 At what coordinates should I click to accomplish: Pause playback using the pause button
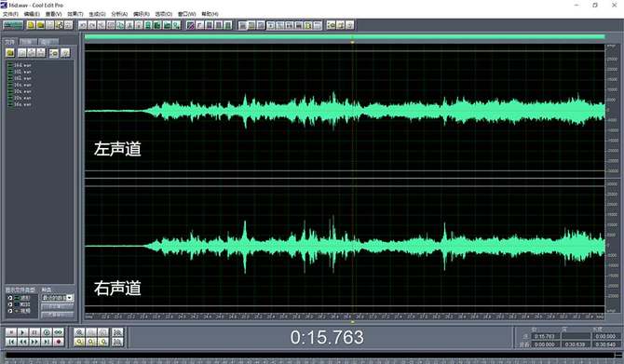coord(34,331)
